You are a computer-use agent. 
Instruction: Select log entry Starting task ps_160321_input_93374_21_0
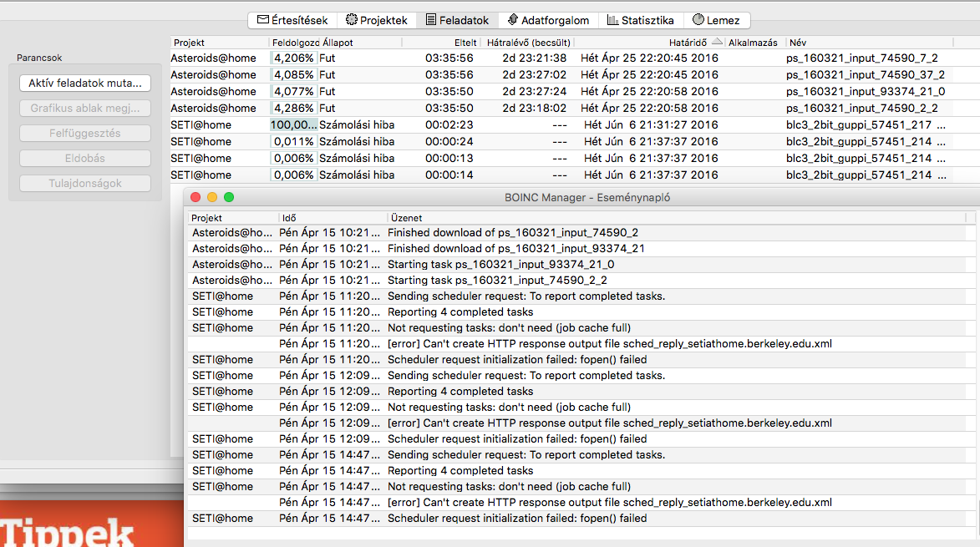coord(577,265)
